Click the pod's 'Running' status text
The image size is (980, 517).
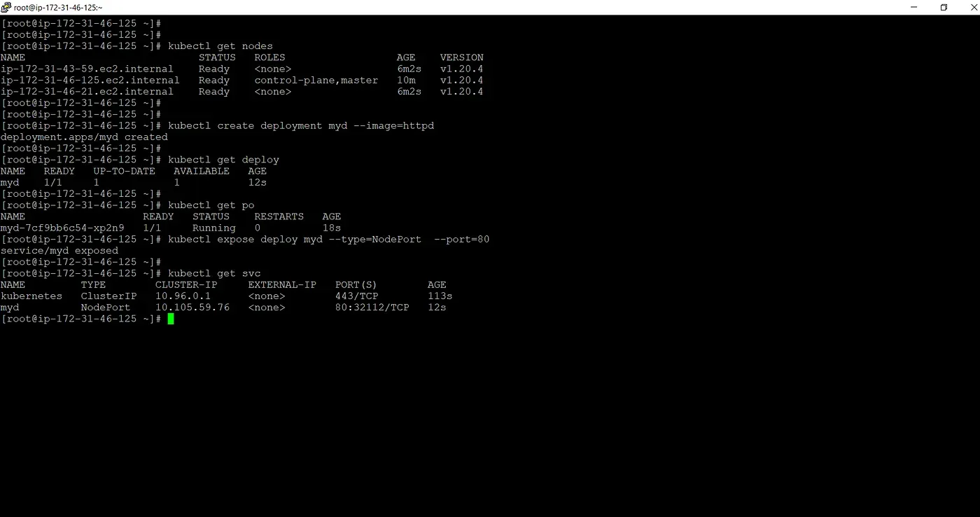click(x=213, y=228)
